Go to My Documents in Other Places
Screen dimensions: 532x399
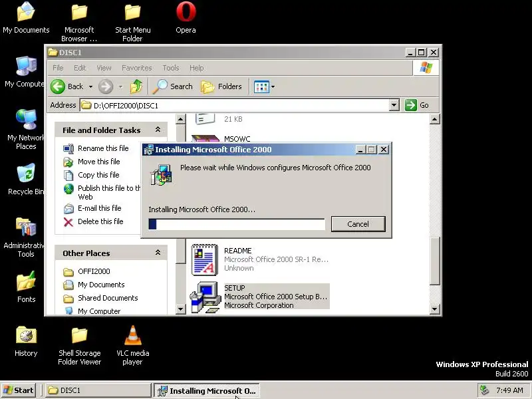[x=101, y=285]
